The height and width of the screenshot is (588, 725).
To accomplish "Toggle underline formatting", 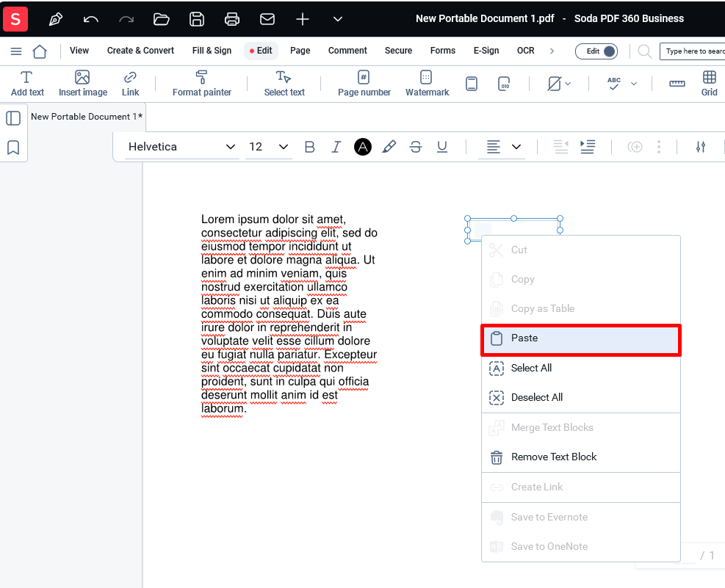I will (442, 147).
